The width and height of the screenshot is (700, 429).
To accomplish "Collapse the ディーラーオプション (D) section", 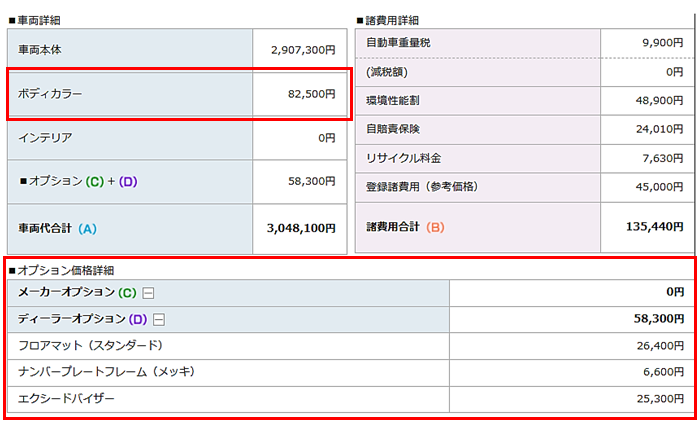I will tap(158, 319).
